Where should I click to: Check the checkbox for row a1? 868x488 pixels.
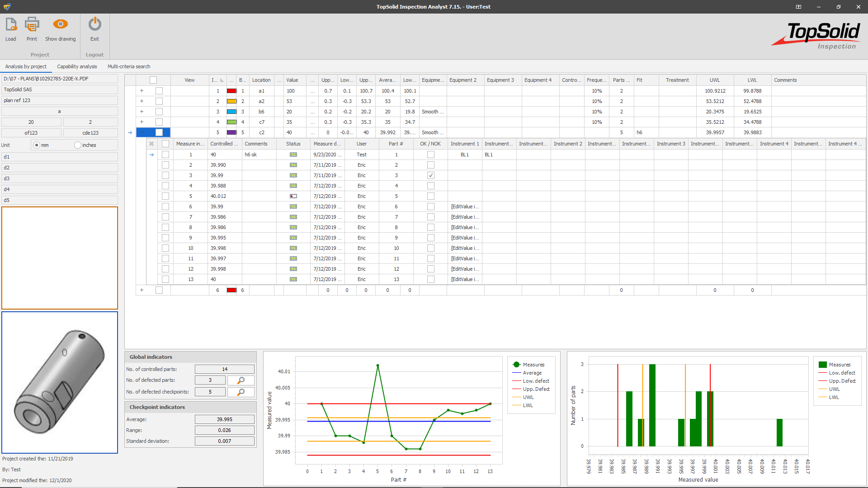159,91
